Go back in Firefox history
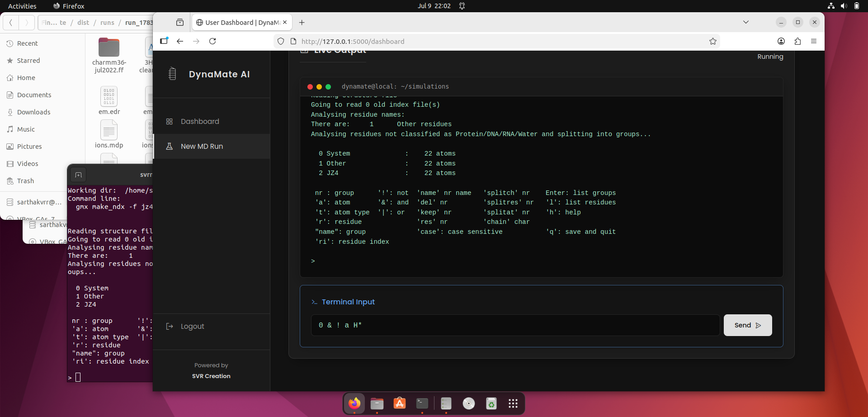The height and width of the screenshot is (417, 868). (180, 41)
